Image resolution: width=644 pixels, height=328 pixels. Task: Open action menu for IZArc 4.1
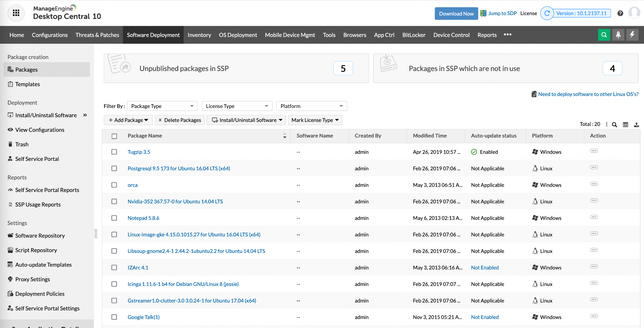coord(594,266)
